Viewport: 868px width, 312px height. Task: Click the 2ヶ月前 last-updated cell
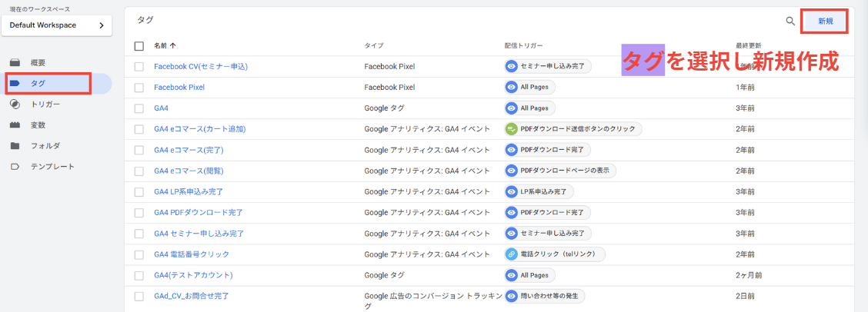[x=749, y=275]
